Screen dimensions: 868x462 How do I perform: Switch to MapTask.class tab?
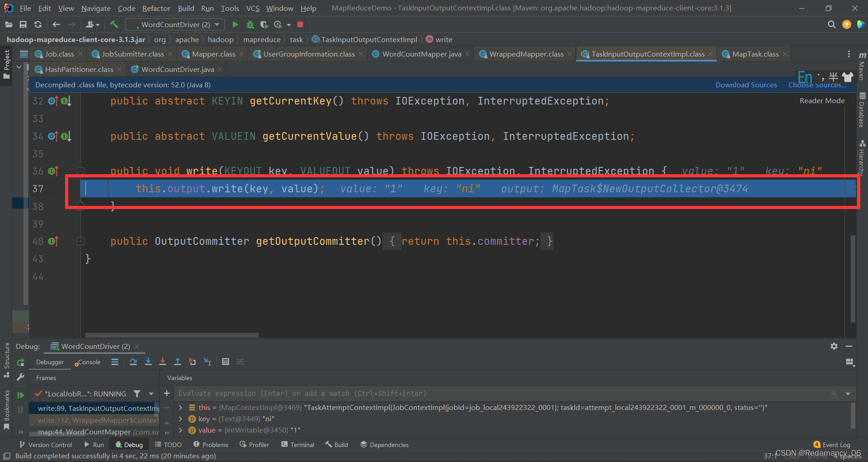(x=755, y=54)
